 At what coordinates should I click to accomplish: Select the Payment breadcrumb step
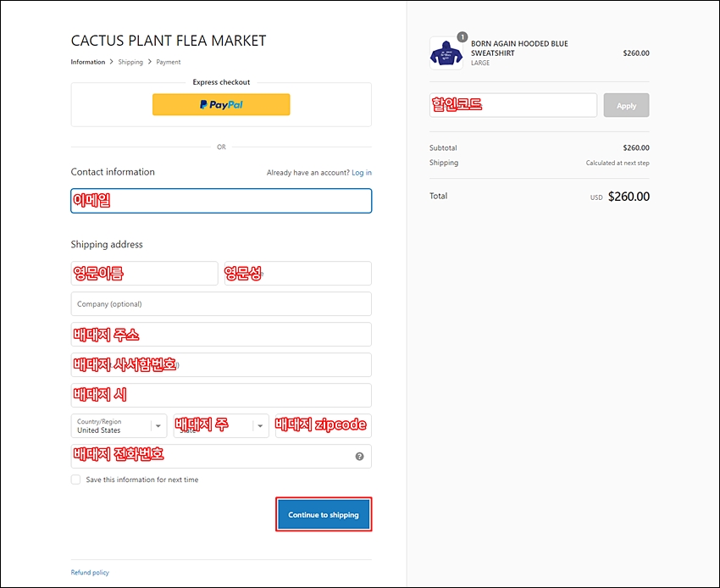click(168, 62)
